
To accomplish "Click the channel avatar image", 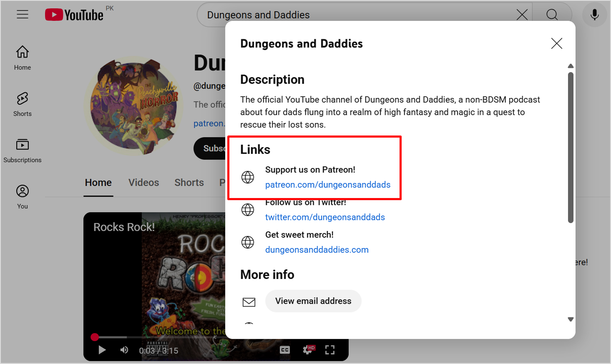I will (134, 106).
